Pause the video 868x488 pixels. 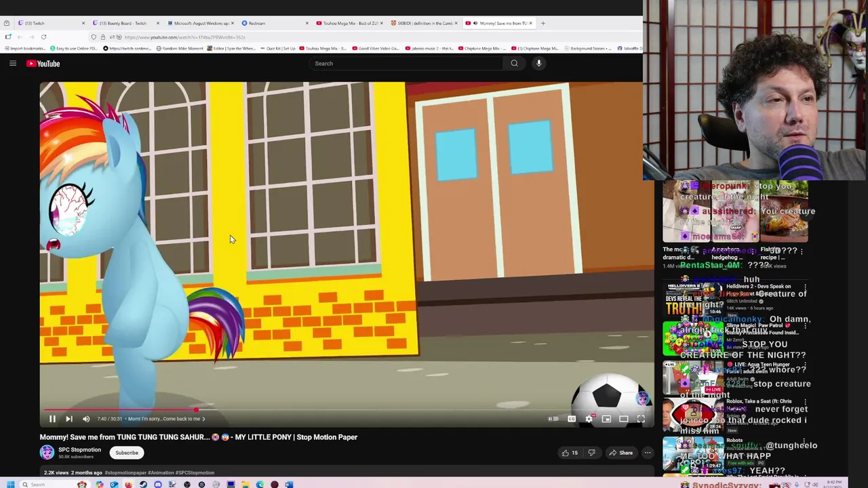click(x=52, y=419)
